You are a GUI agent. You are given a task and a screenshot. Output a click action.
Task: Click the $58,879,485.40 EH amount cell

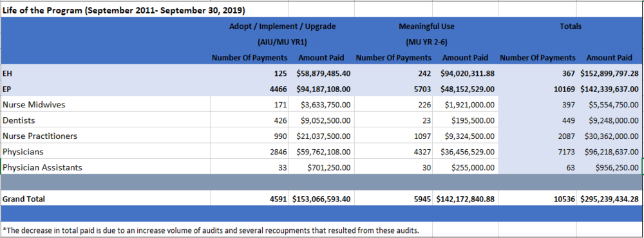point(321,74)
